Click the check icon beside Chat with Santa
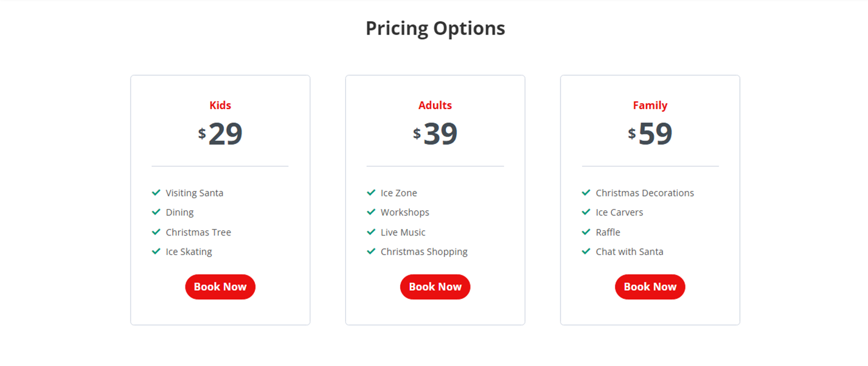The width and height of the screenshot is (868, 366). point(586,251)
